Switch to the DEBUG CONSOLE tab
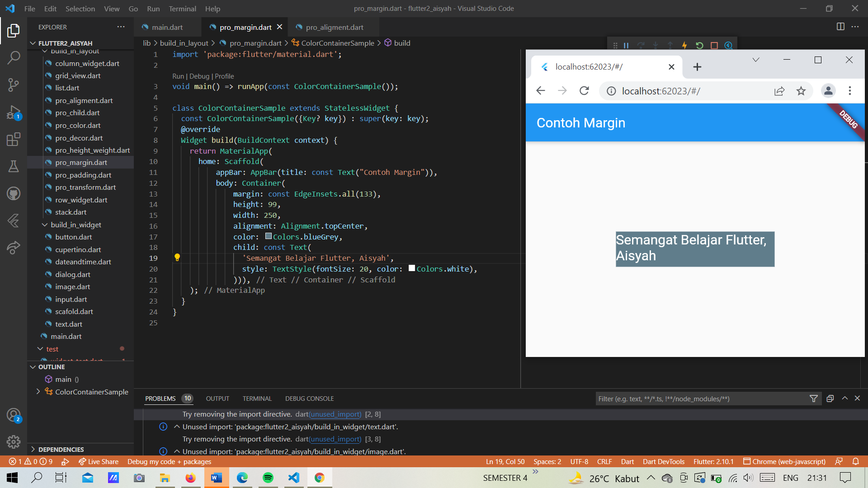The width and height of the screenshot is (868, 488). (309, 398)
